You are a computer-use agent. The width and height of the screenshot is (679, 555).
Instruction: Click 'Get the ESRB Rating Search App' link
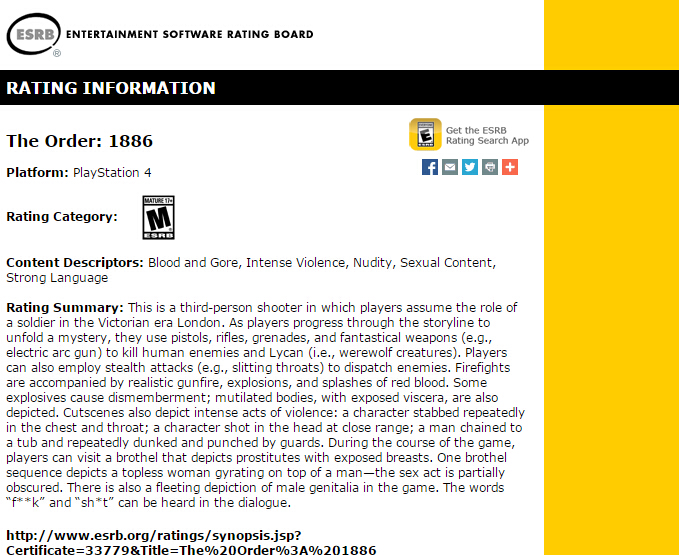(487, 136)
